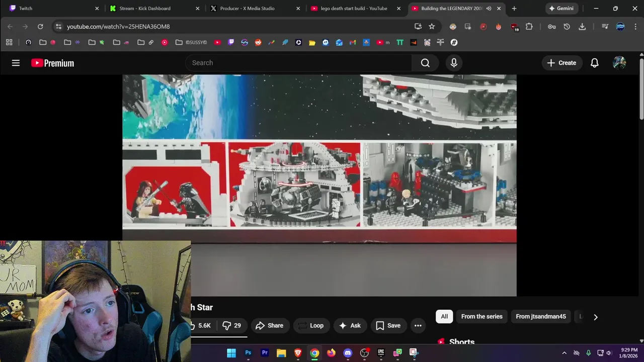The height and width of the screenshot is (362, 644).
Task: View site information icon in the address bar
Action: click(x=58, y=27)
